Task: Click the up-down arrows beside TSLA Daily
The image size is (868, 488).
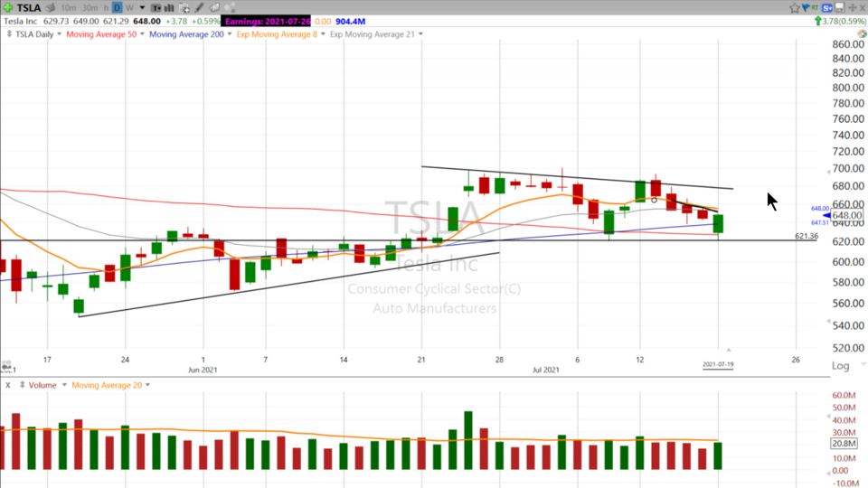Action: pos(9,33)
